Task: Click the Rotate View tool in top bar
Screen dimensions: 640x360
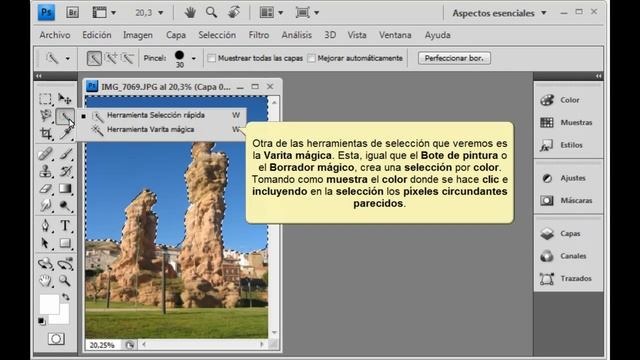Action: (x=234, y=13)
